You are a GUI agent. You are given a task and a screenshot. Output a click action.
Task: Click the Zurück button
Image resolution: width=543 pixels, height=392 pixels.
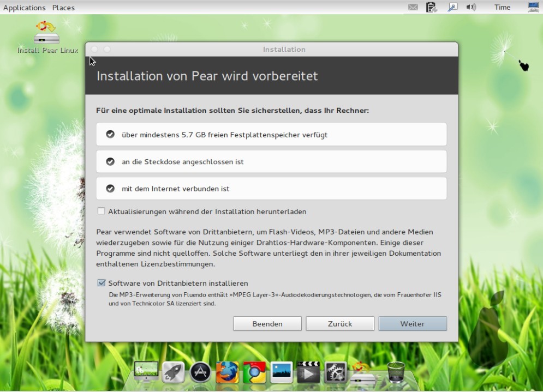340,323
